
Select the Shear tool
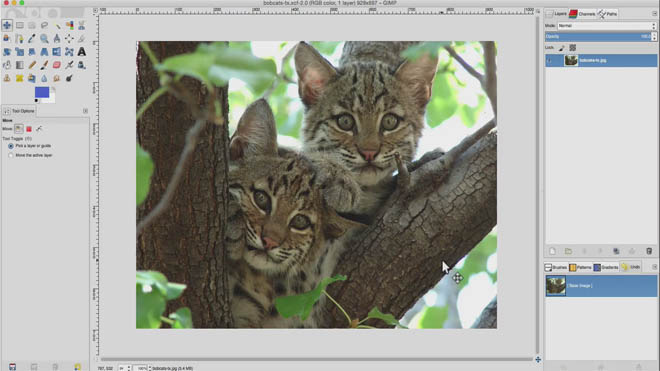pyautogui.click(x=32, y=52)
